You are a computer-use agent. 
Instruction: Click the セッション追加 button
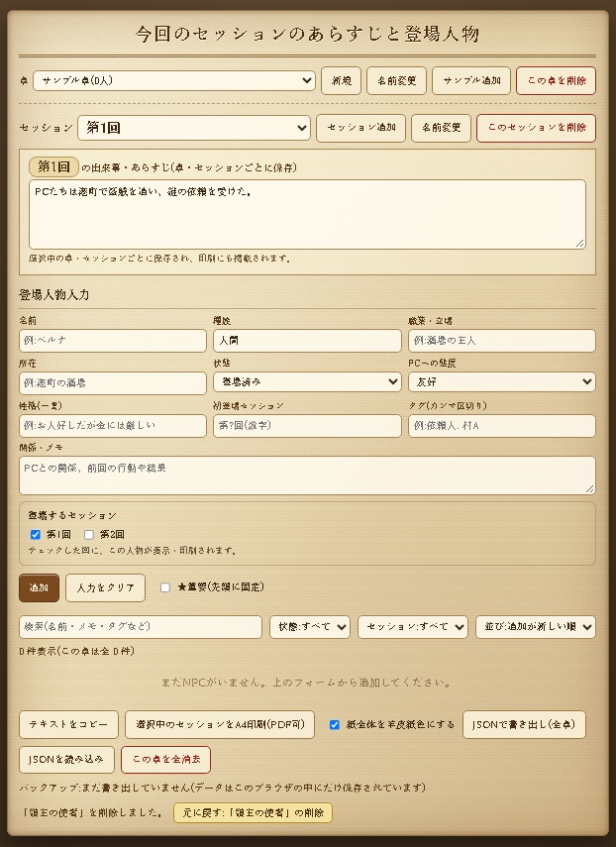coord(360,128)
